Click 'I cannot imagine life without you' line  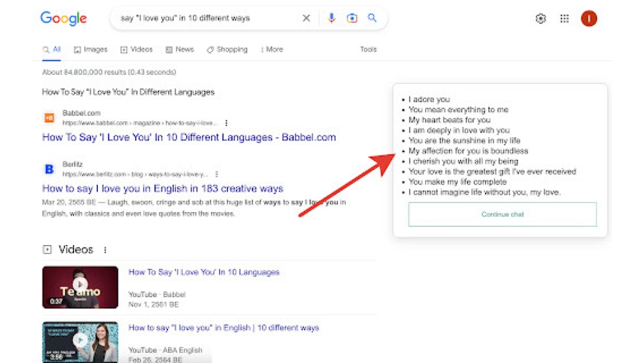click(485, 192)
